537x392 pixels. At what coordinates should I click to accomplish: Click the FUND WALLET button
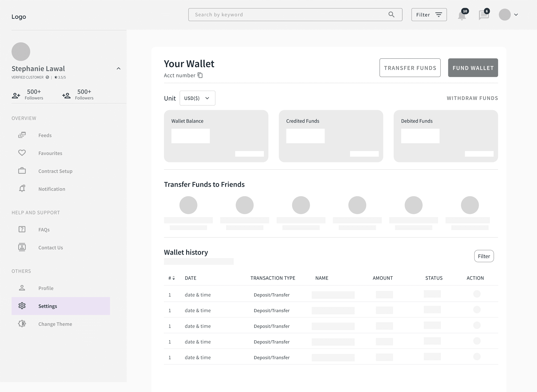click(473, 68)
